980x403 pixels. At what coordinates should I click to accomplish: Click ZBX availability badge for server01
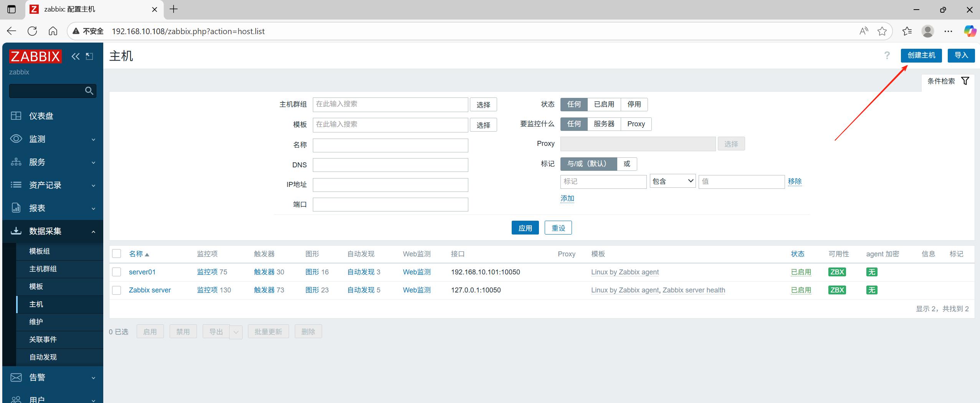coord(837,272)
